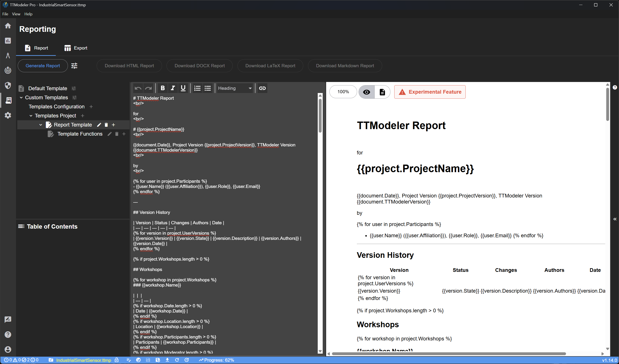
Task: Open the user account icon in sidebar
Action: [8, 349]
